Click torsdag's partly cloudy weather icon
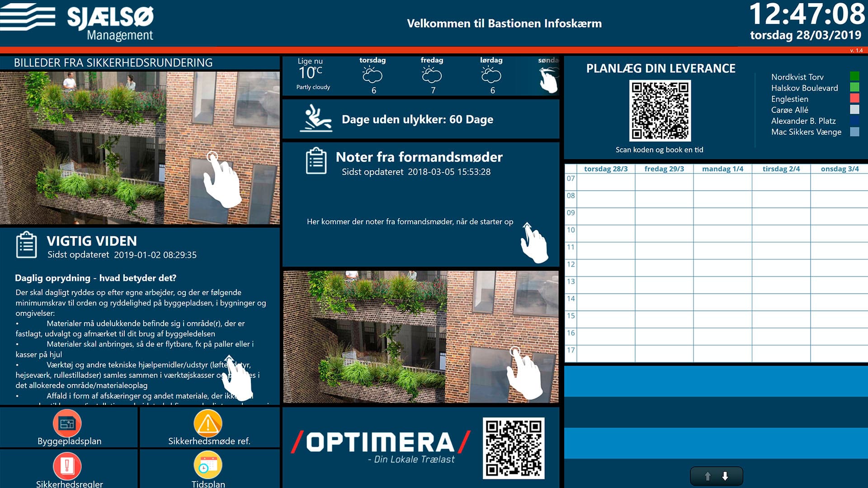 373,75
